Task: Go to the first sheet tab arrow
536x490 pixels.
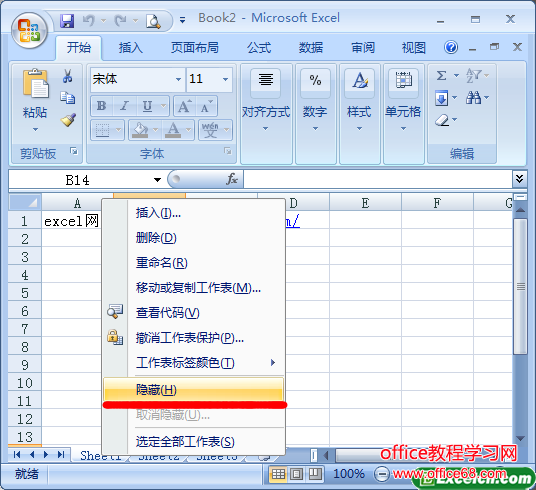Action: pos(17,454)
